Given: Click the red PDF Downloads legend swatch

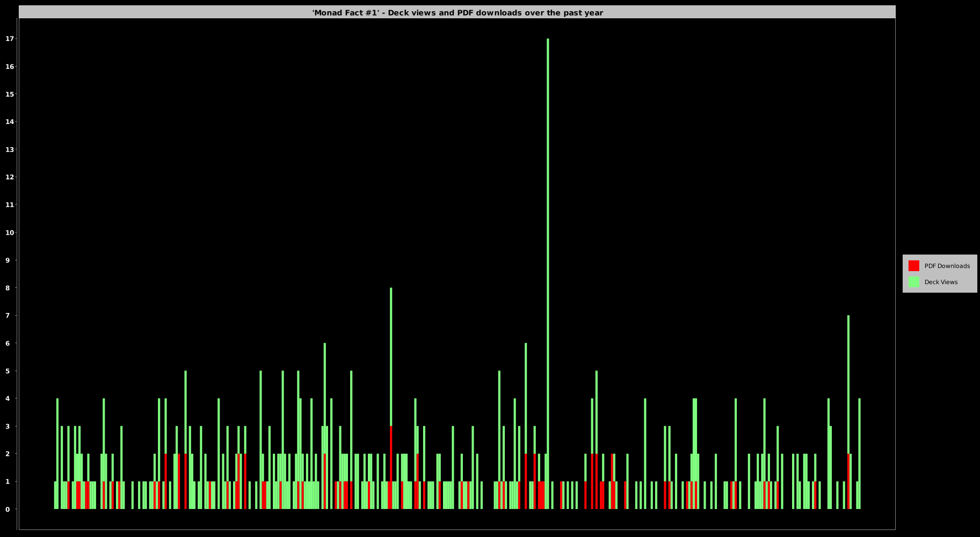Looking at the screenshot, I should [x=913, y=266].
